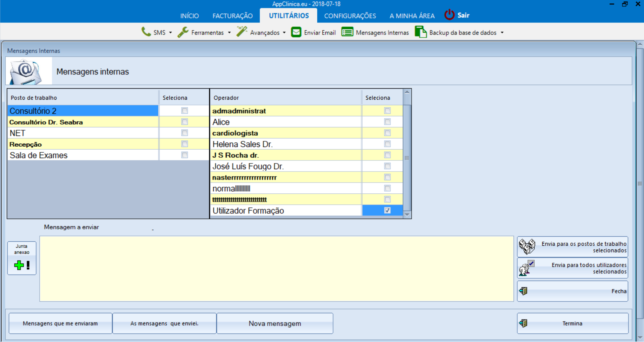Select the Utilizador Formação operator row
This screenshot has width=644, height=342.
(x=286, y=210)
